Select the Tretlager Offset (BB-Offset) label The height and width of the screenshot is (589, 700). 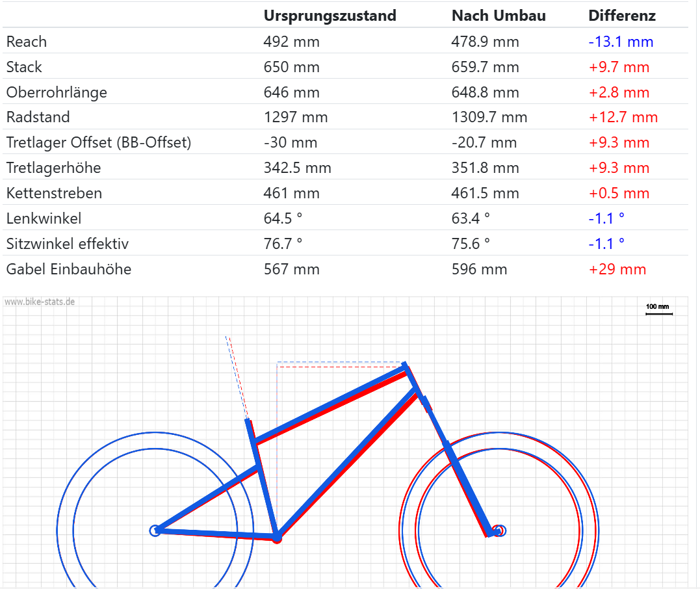click(x=99, y=143)
